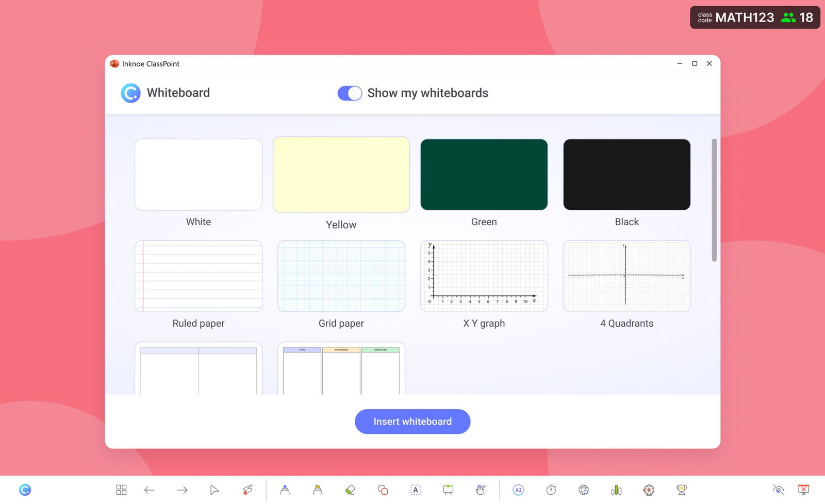Open the Shapes tool

pos(383,490)
